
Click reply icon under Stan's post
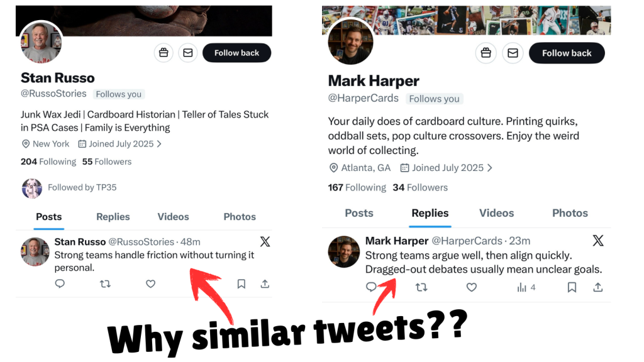tap(60, 284)
